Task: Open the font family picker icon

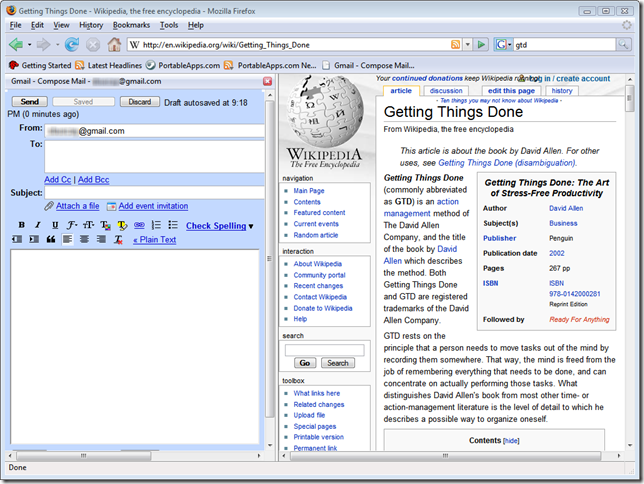Action: pyautogui.click(x=72, y=225)
